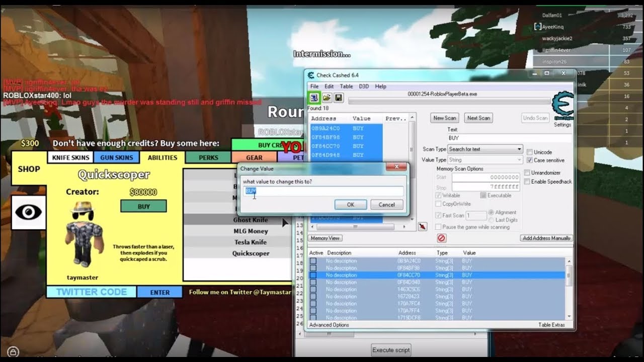This screenshot has width=644, height=362.
Task: Open the D3D menu
Action: pos(364,86)
